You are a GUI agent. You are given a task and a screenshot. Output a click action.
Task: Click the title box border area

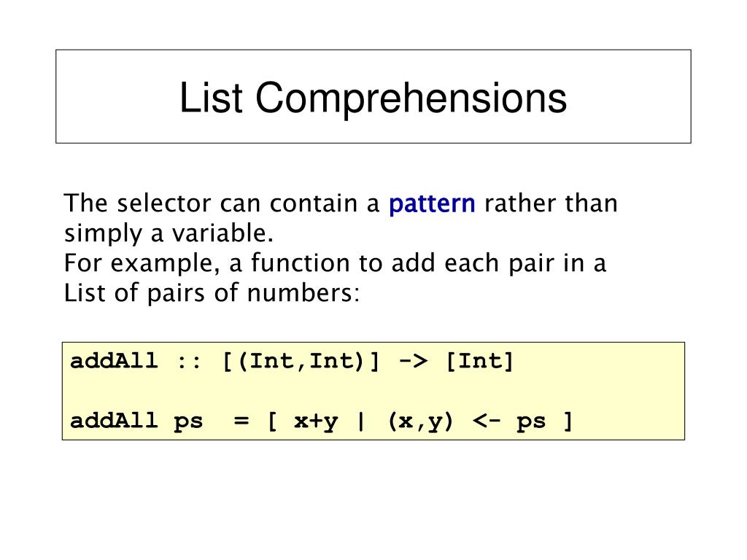(373, 96)
